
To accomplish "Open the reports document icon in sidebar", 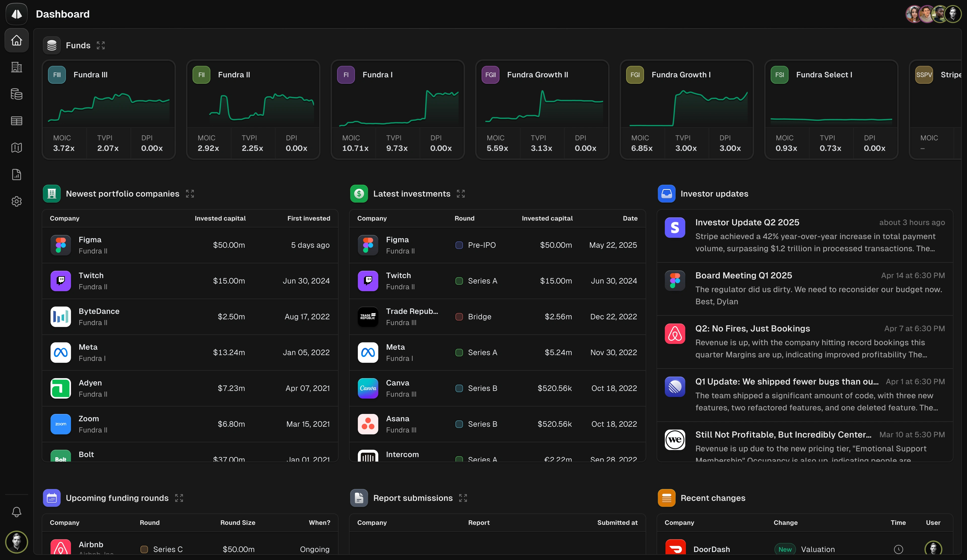I will click(x=16, y=174).
